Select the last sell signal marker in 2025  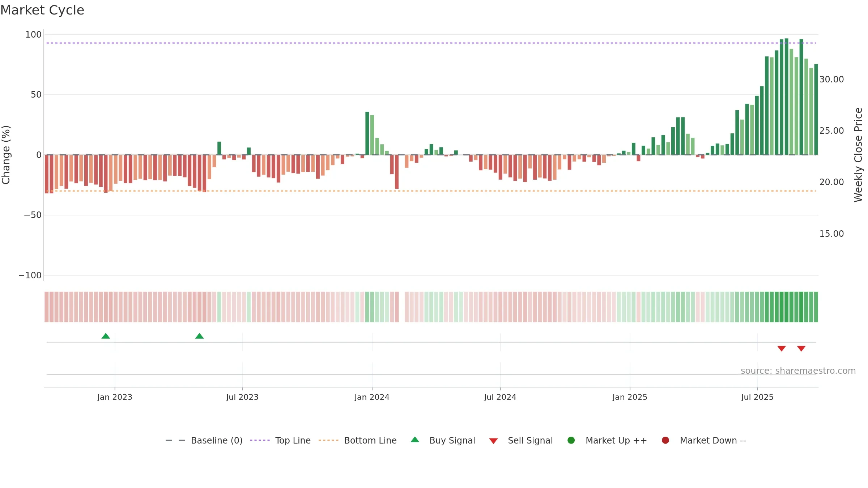coord(801,348)
